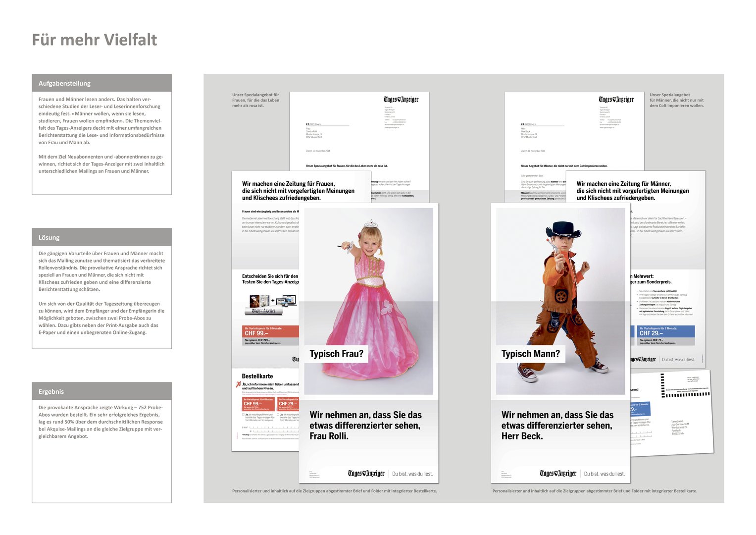Click the paragraph starting "Die gängigen Vorurteile"

pos(101,271)
